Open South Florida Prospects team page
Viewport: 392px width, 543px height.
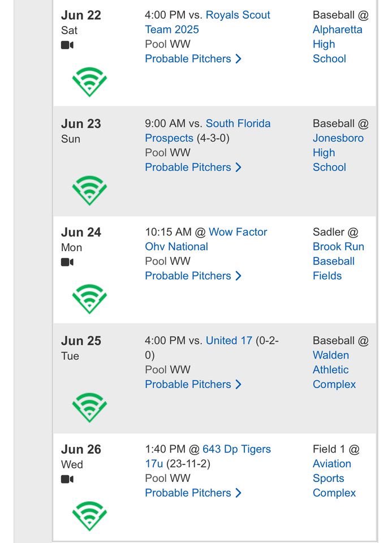pyautogui.click(x=208, y=131)
